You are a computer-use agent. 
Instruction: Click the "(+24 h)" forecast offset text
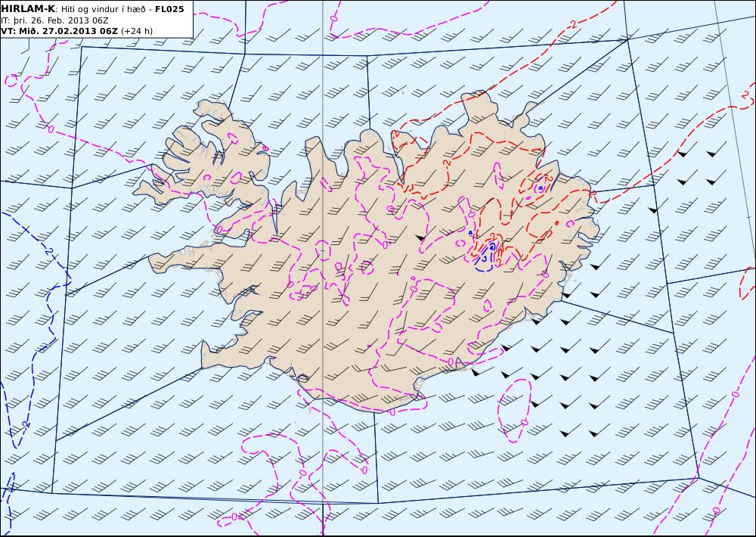click(x=136, y=31)
